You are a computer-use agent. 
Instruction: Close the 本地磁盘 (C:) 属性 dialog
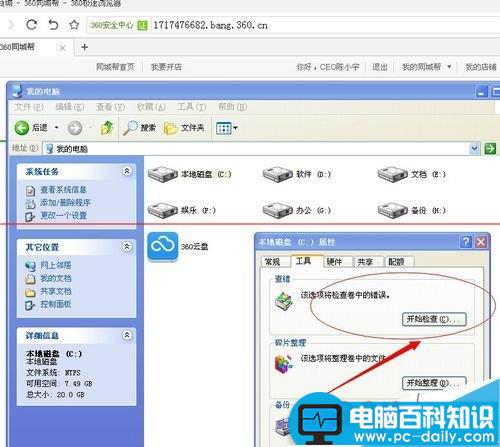pyautogui.click(x=481, y=242)
